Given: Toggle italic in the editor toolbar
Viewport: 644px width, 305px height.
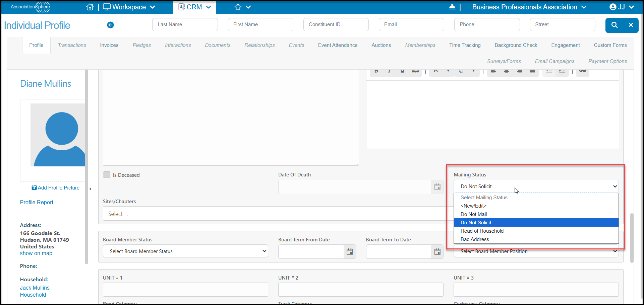Looking at the screenshot, I should point(389,71).
